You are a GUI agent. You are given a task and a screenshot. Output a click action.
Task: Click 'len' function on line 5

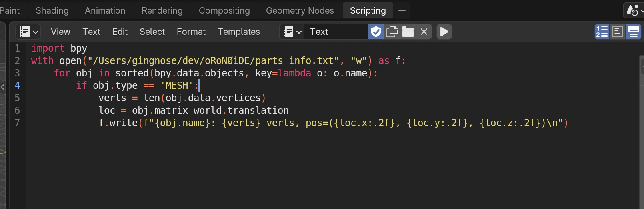click(152, 98)
